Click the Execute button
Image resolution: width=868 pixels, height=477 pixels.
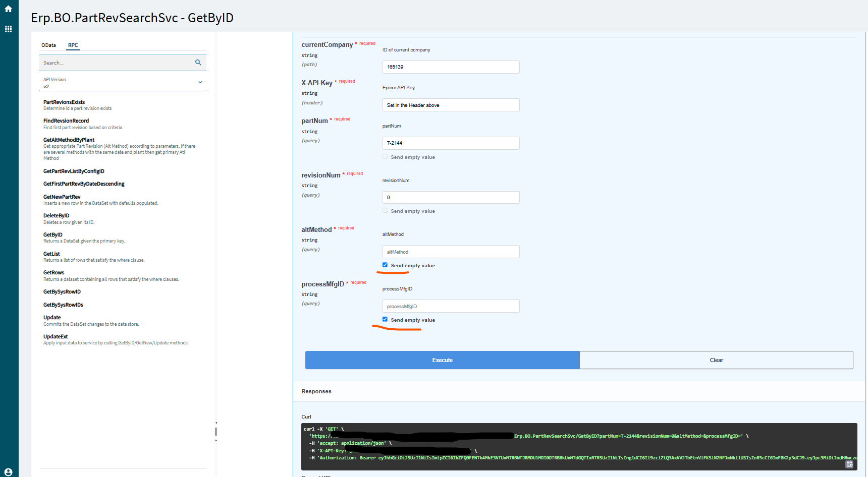[442, 360]
